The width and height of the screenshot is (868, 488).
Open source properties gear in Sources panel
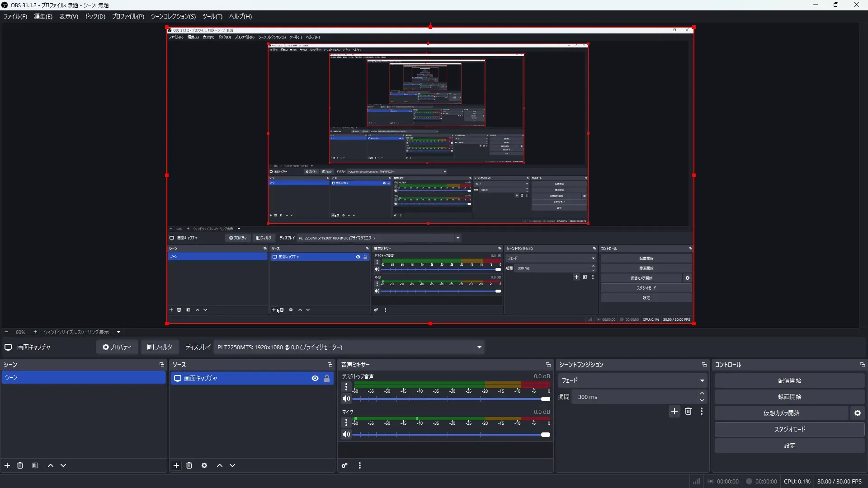[x=204, y=465]
